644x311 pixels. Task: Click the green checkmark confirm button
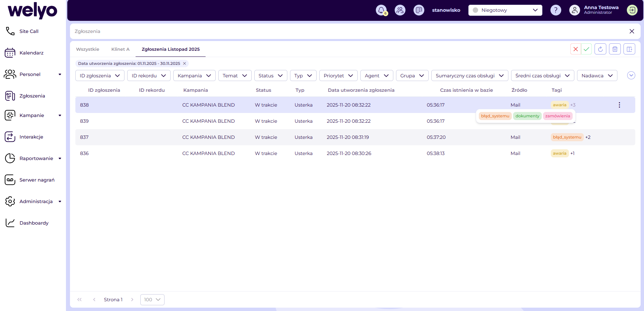[x=586, y=49]
